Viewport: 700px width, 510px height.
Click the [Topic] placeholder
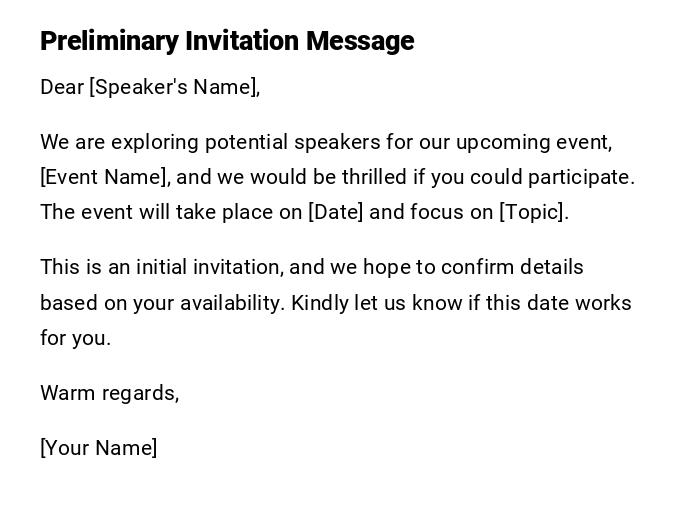tap(533, 212)
